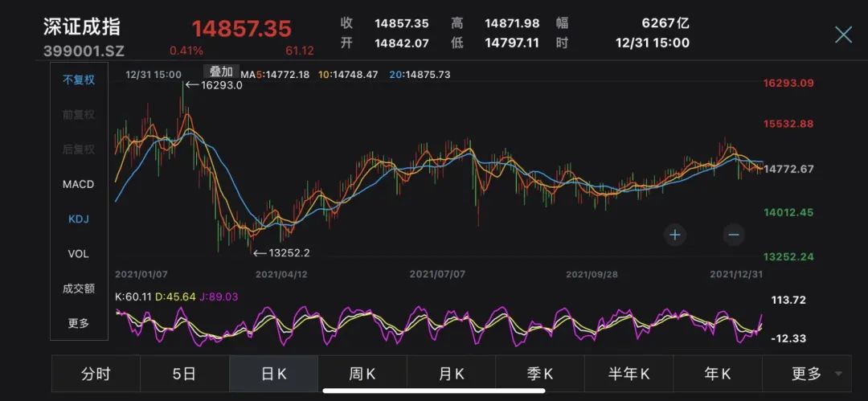This screenshot has width=868, height=401.
Task: Select 前复权 price adjustment option
Action: tap(79, 115)
